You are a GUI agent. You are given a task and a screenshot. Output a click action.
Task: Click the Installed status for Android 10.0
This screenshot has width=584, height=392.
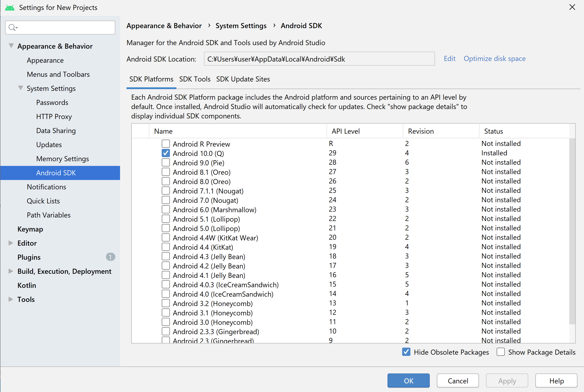494,153
